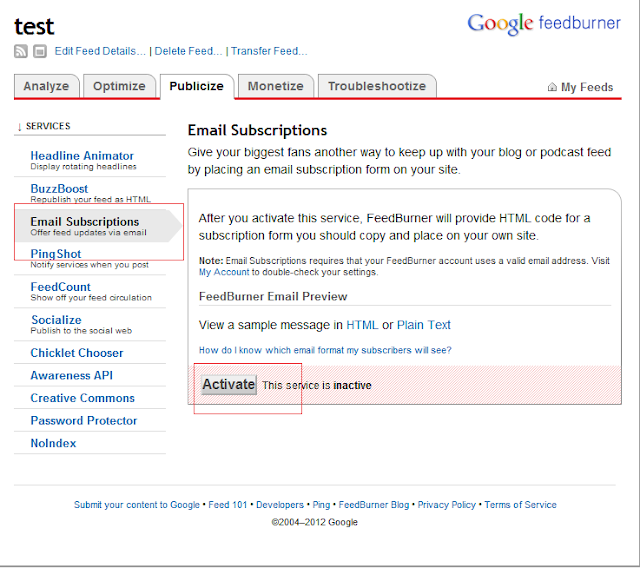The image size is (640, 568).
Task: Go to the Troubleshootize tab
Action: 376,86
